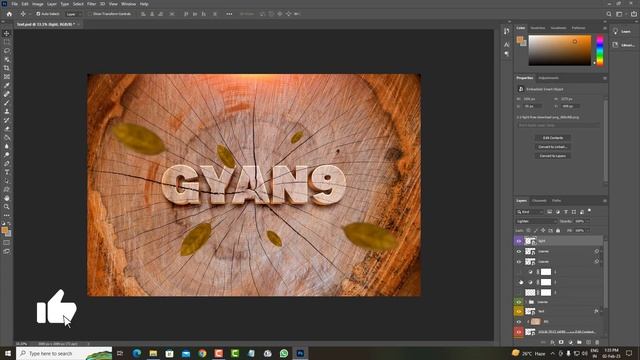Filter layers by type (T) icon

(x=566, y=212)
